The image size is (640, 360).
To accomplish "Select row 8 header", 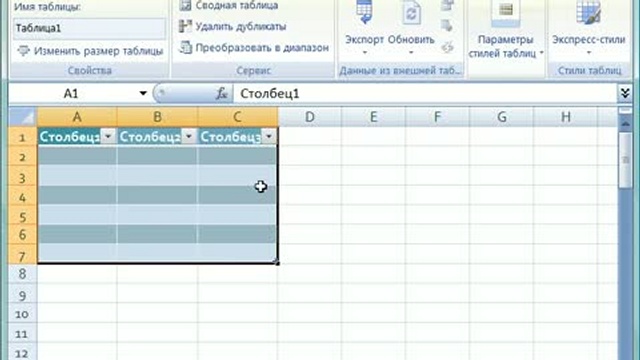I will tap(22, 273).
